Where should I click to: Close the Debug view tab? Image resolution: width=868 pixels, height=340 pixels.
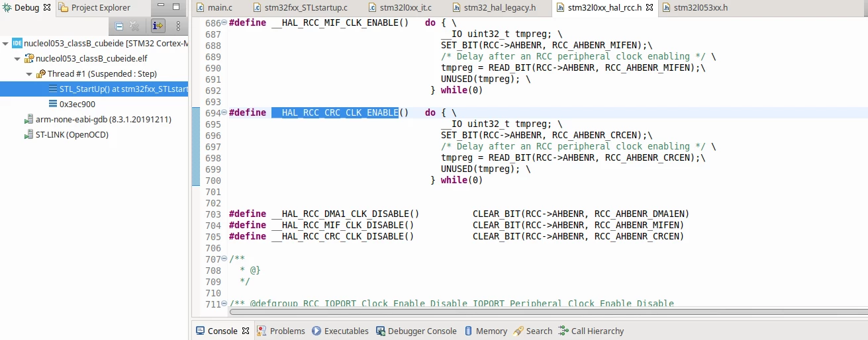48,8
